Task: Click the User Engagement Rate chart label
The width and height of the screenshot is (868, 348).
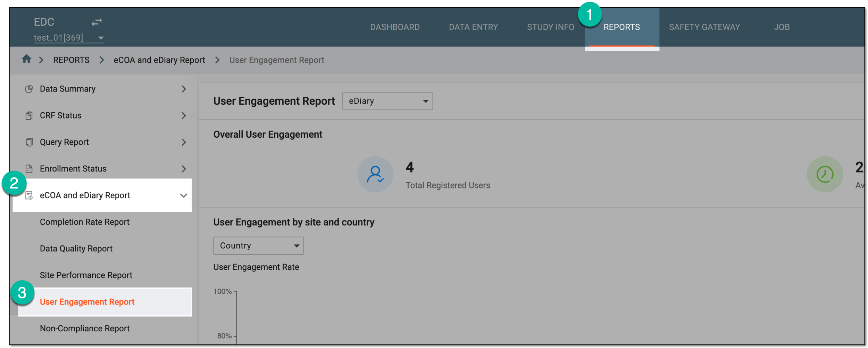Action: [x=256, y=267]
